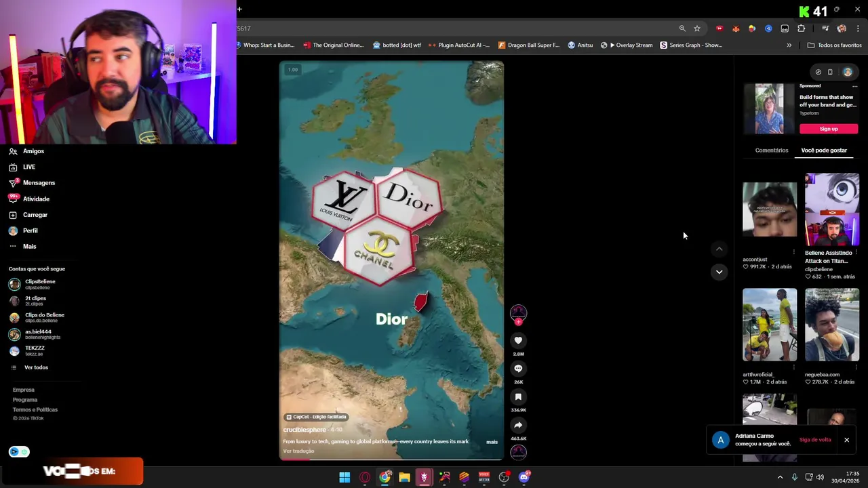868x488 pixels.
Task: Open the Windows Start menu
Action: pos(344,477)
